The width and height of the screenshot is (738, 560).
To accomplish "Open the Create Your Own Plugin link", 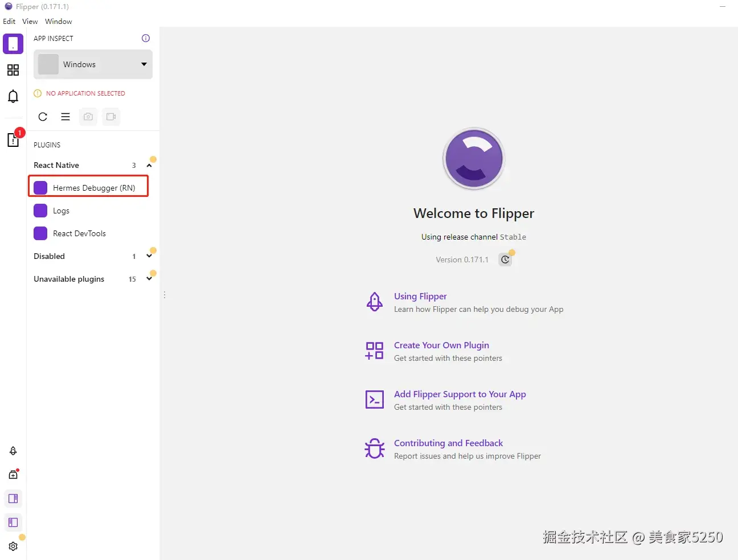I will [441, 345].
